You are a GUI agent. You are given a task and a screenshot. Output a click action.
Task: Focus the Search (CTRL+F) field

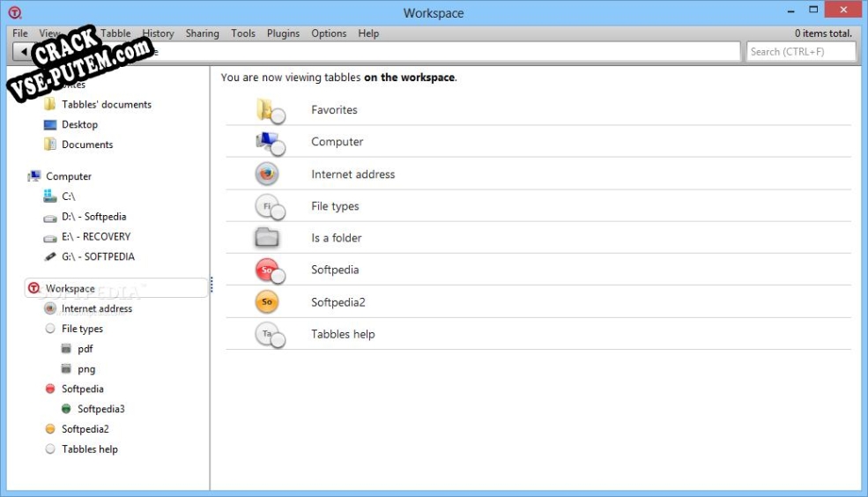800,51
